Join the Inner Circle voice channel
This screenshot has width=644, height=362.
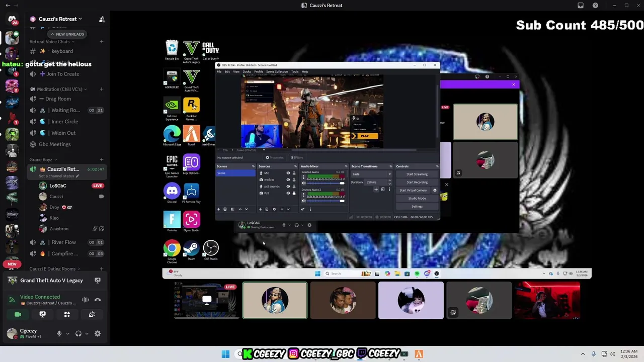66,121
